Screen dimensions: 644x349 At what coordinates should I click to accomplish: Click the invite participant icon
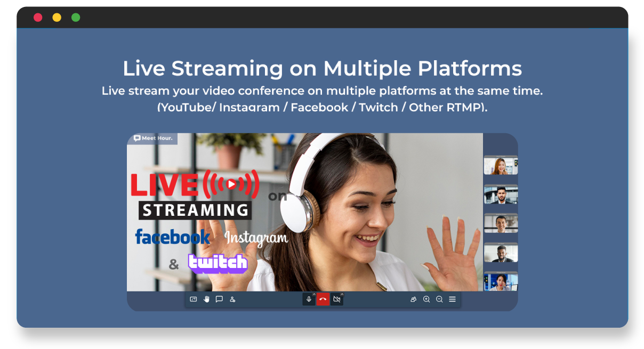tap(232, 299)
